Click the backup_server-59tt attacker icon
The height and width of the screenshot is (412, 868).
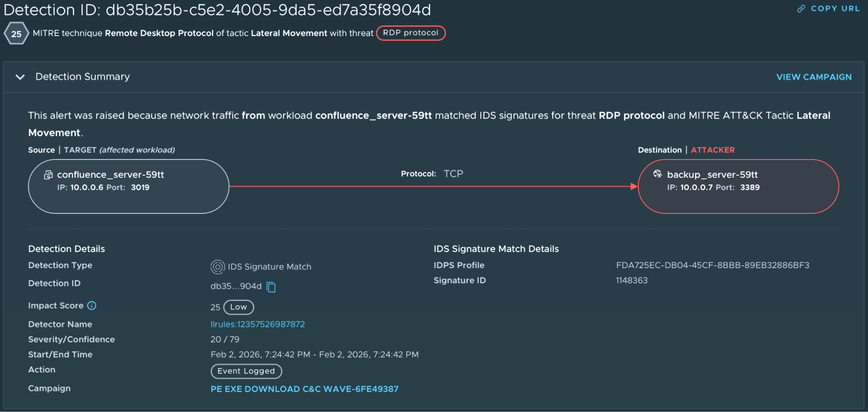658,174
